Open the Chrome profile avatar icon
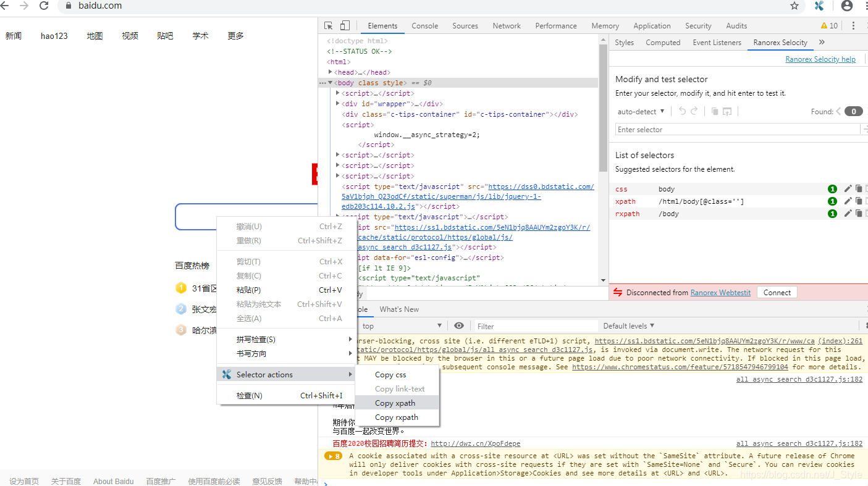Image resolution: width=868 pixels, height=486 pixels. pos(847,6)
